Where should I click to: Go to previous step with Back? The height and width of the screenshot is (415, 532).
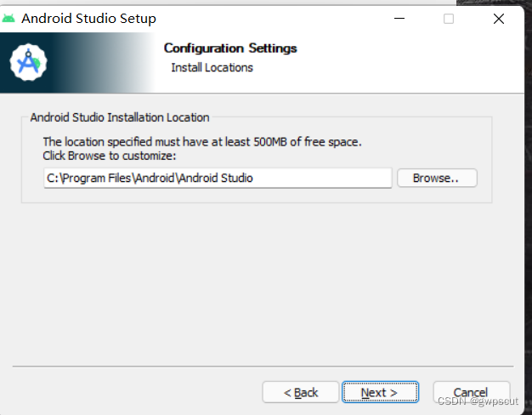(301, 392)
